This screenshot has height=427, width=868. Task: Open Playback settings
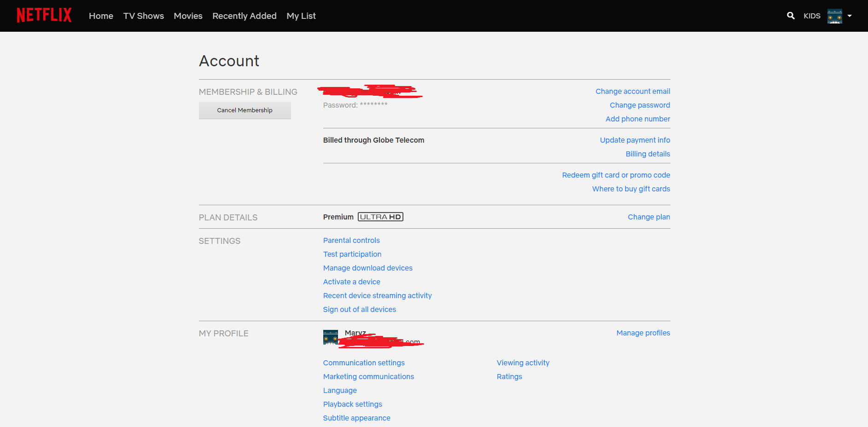[x=353, y=404]
